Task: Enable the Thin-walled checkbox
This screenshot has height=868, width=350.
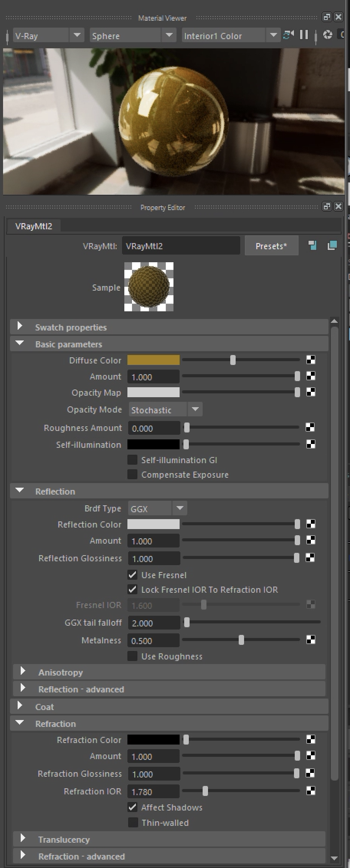Action: pos(132,822)
